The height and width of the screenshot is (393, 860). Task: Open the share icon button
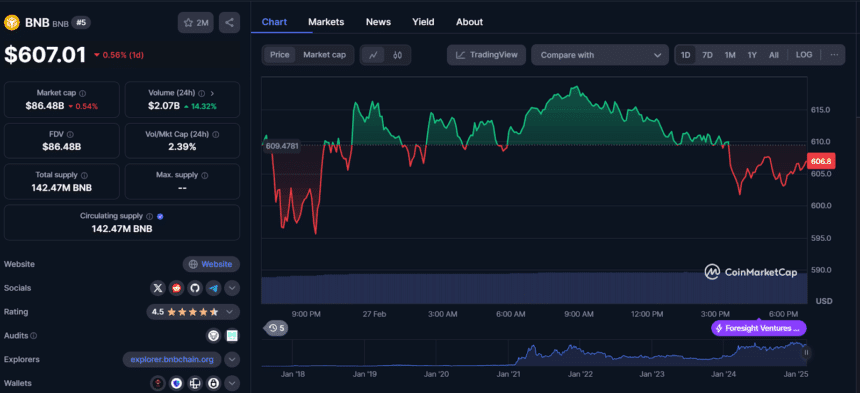(x=229, y=22)
